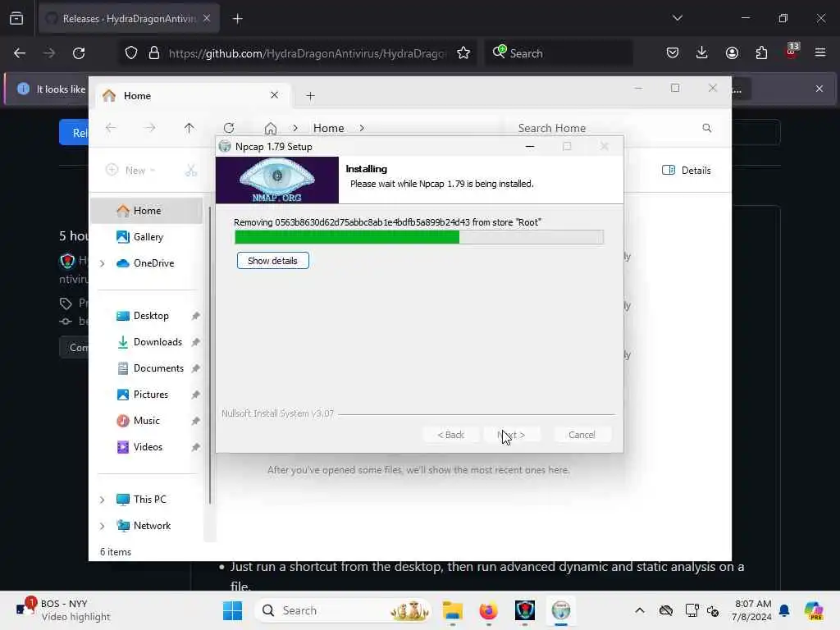840x630 pixels.
Task: Open Music folder in Explorer sidebar
Action: pyautogui.click(x=146, y=421)
